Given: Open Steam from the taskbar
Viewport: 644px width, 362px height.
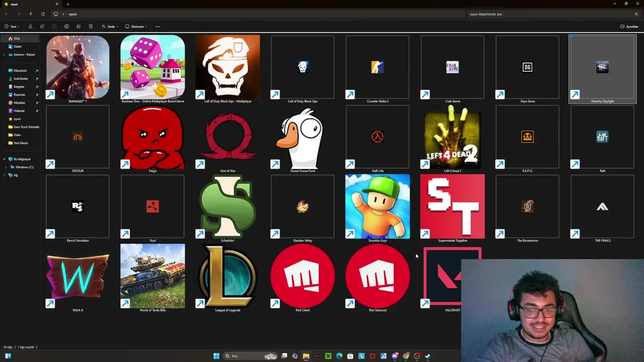Looking at the screenshot, I should coord(428,356).
